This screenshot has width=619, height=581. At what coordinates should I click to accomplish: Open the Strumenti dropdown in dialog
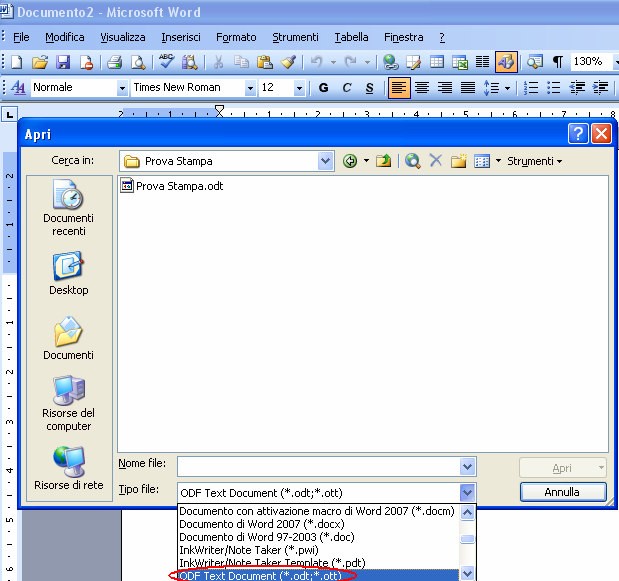point(534,161)
